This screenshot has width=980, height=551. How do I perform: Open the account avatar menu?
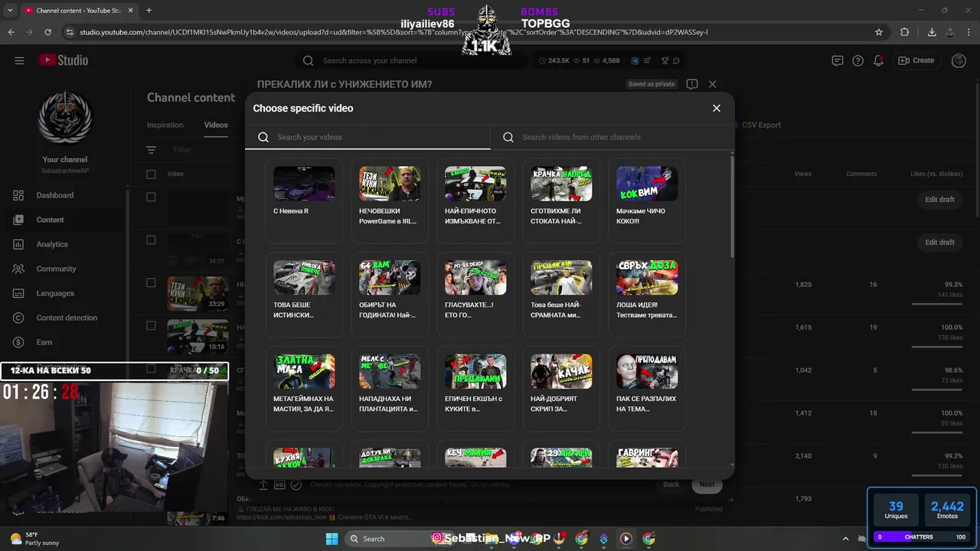click(x=959, y=60)
